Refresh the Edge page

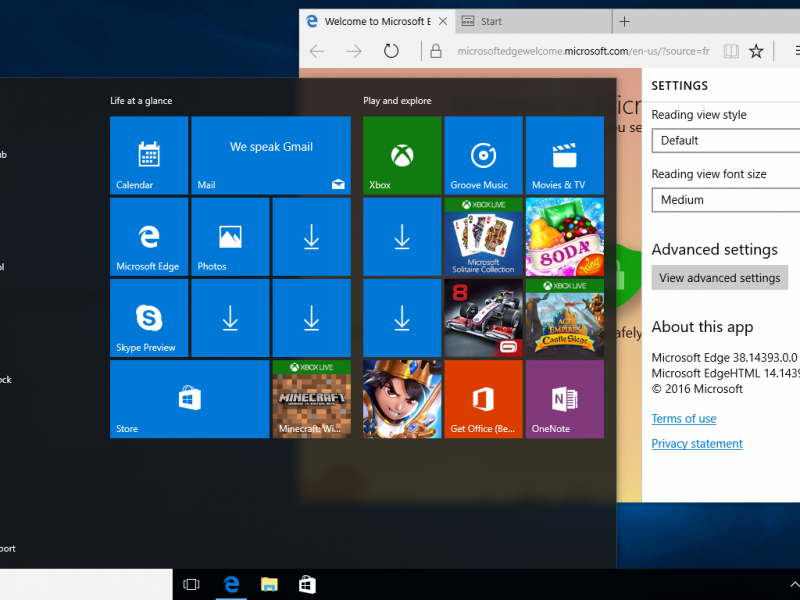[391, 51]
